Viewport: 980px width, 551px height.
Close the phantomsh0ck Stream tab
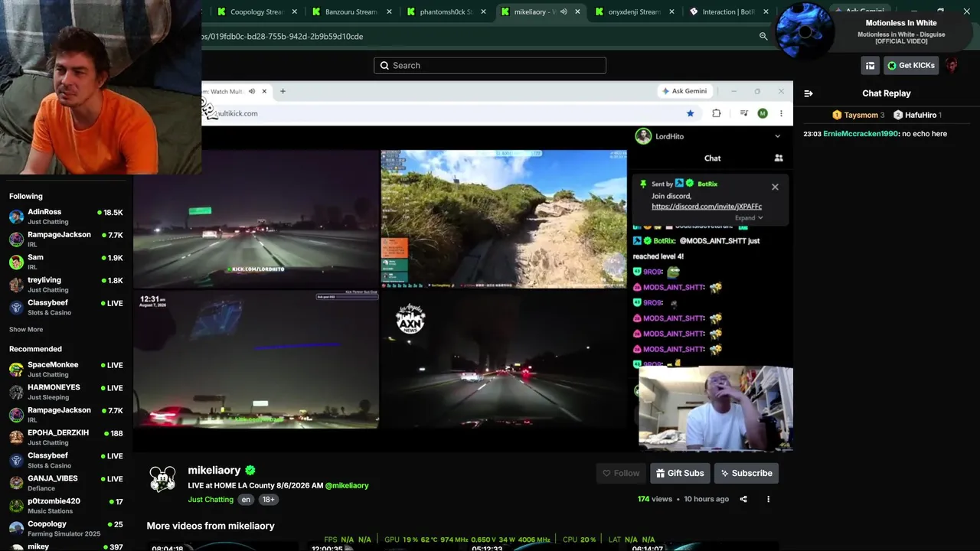[x=484, y=11]
